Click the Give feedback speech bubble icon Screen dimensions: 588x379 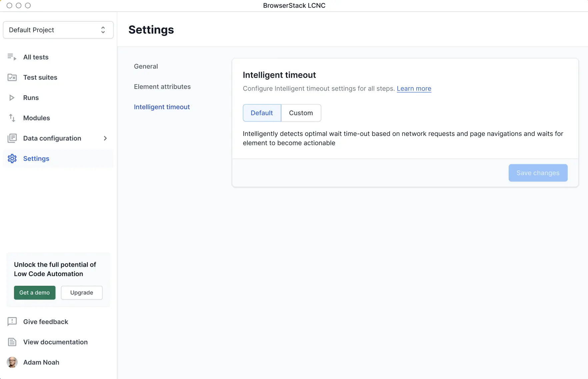point(12,322)
